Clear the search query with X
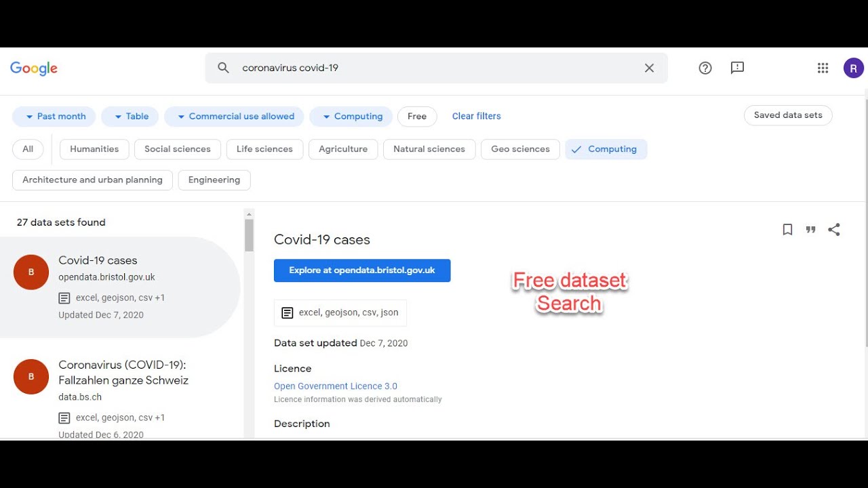 (649, 68)
